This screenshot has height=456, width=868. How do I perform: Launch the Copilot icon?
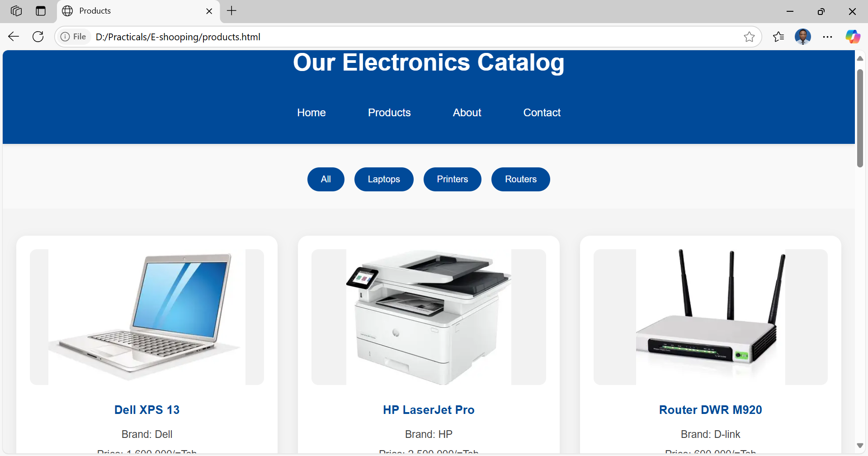(x=853, y=37)
